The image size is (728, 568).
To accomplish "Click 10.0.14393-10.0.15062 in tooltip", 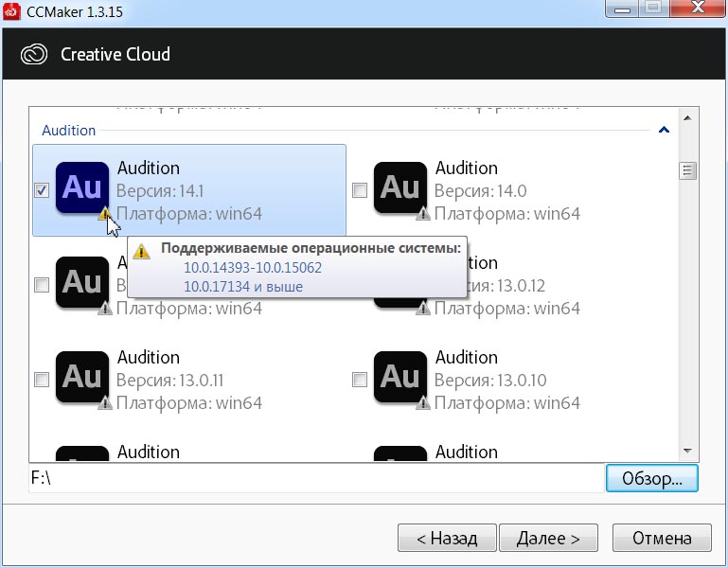I will coord(253,268).
